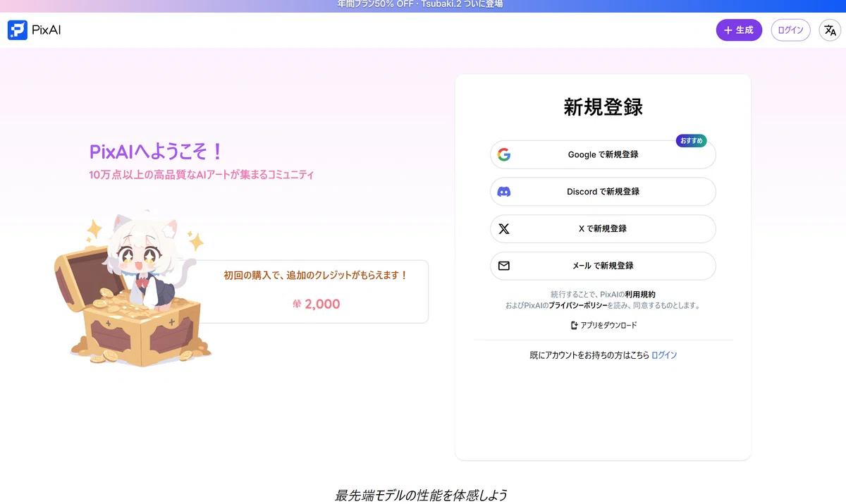Click the ログイン button in header
Image resolution: width=846 pixels, height=504 pixels.
(x=790, y=30)
